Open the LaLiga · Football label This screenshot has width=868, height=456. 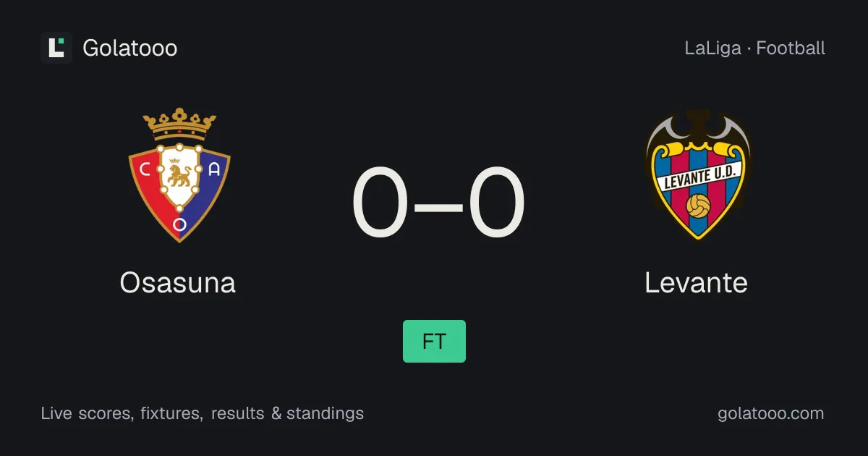pos(754,48)
